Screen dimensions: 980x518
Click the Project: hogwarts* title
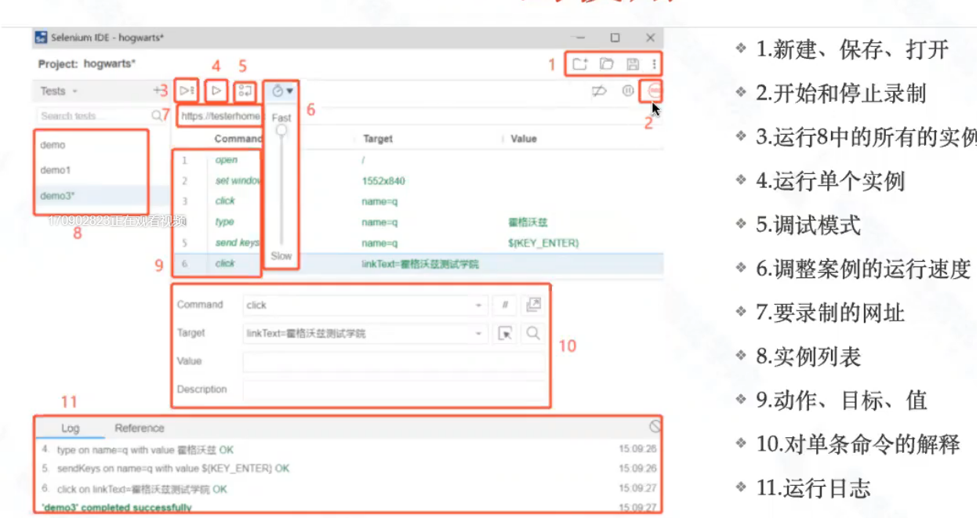tap(86, 64)
